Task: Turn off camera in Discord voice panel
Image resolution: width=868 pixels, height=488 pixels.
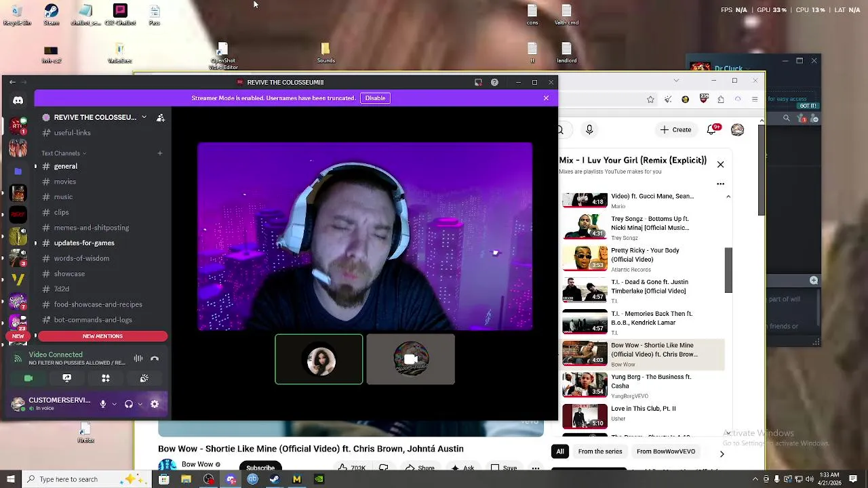Action: pyautogui.click(x=28, y=378)
